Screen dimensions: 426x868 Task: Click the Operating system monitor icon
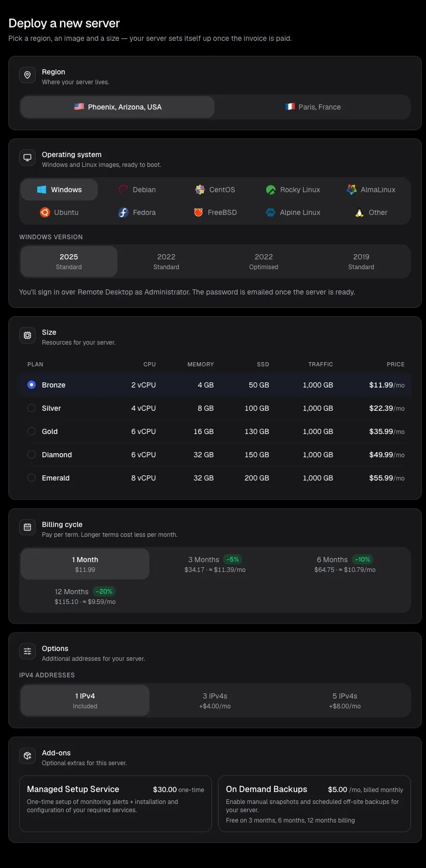[27, 158]
